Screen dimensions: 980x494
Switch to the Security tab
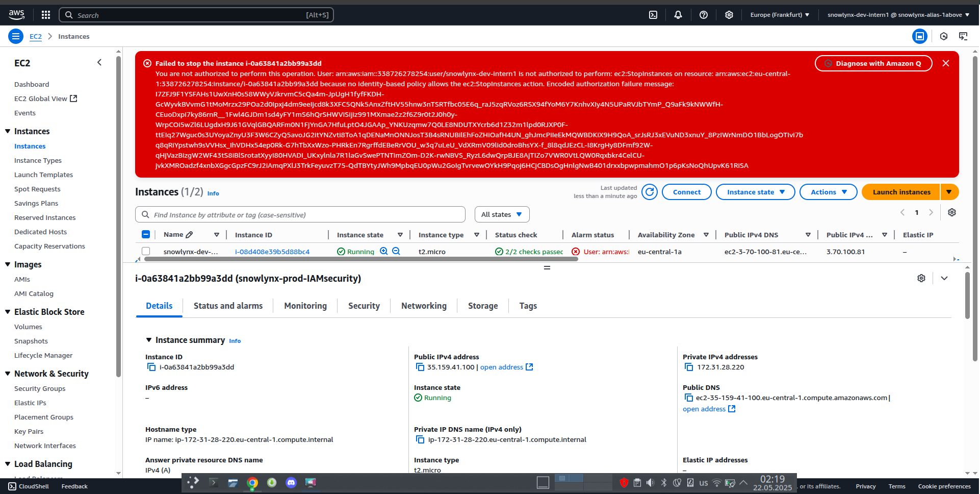point(364,306)
